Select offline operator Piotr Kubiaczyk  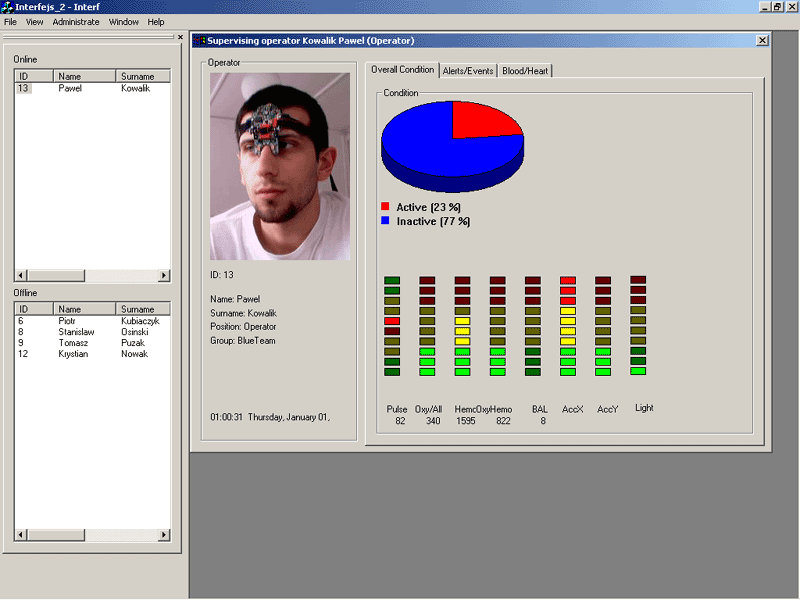92,321
